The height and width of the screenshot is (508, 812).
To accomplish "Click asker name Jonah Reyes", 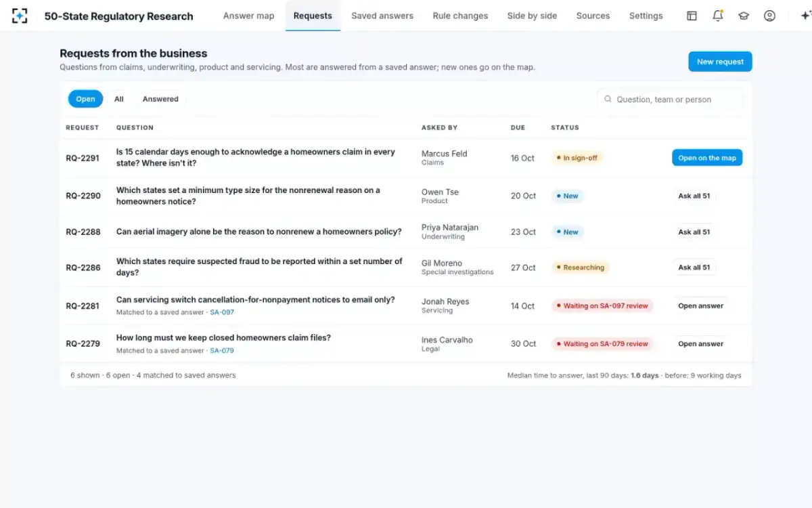I will (445, 301).
